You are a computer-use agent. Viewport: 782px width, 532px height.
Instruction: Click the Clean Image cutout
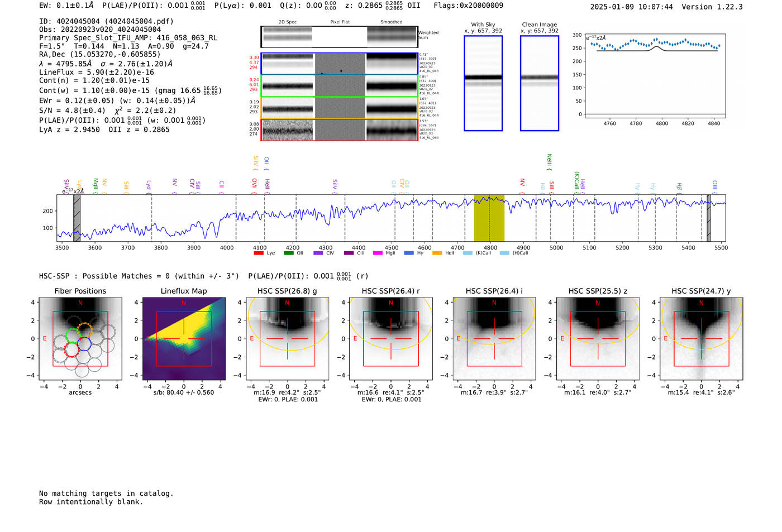tap(540, 83)
